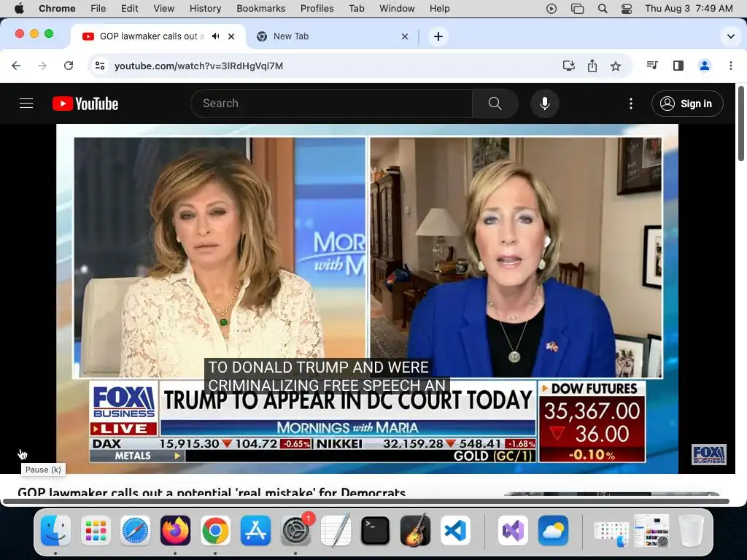This screenshot has height=560, width=747.
Task: Open the Window menu
Action: point(397,8)
